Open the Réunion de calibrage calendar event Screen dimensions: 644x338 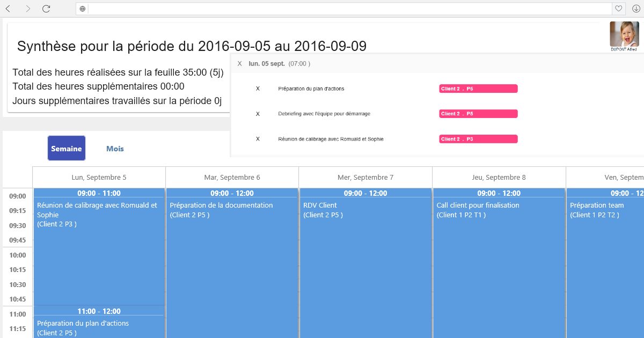(99, 247)
